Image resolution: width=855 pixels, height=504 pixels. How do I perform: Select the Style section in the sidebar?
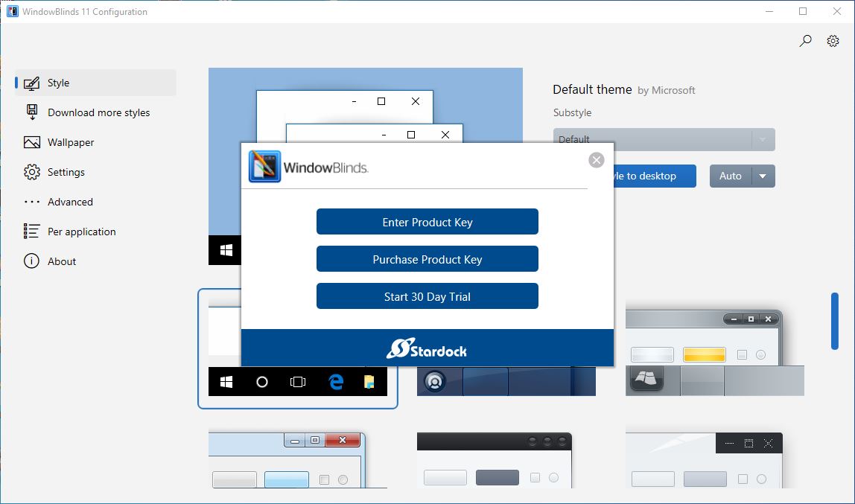tap(95, 83)
